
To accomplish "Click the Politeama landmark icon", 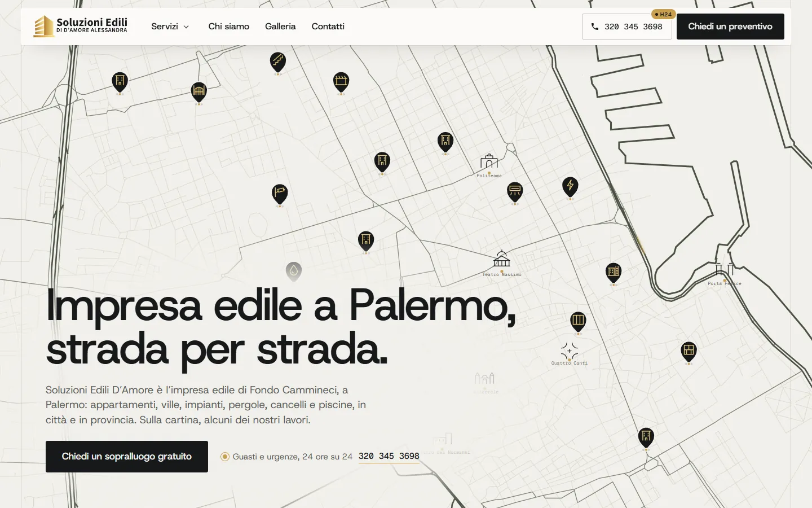I will (489, 162).
